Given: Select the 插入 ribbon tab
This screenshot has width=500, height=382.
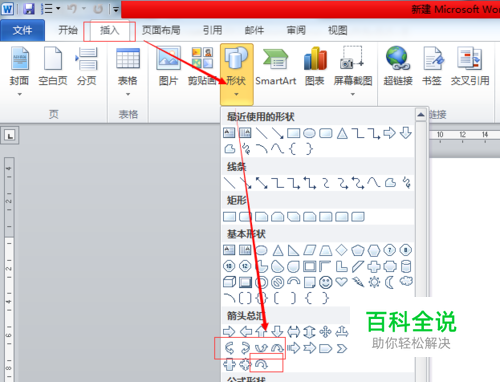Looking at the screenshot, I should (x=110, y=30).
